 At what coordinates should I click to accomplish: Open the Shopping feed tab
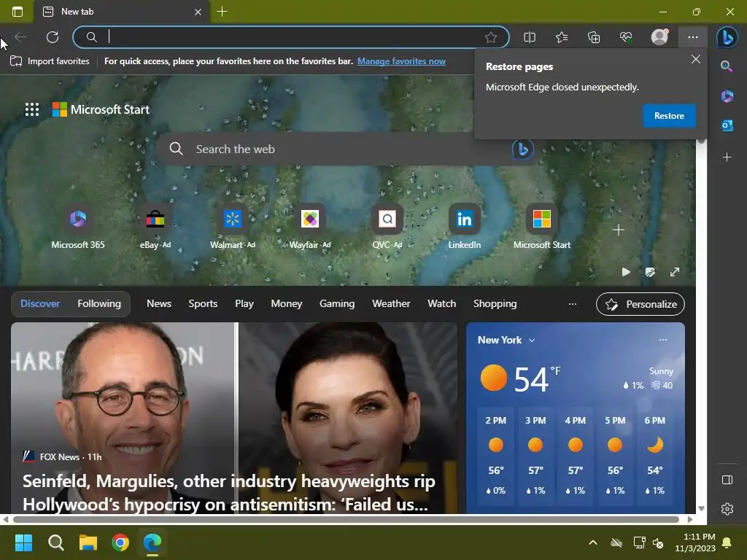click(495, 304)
